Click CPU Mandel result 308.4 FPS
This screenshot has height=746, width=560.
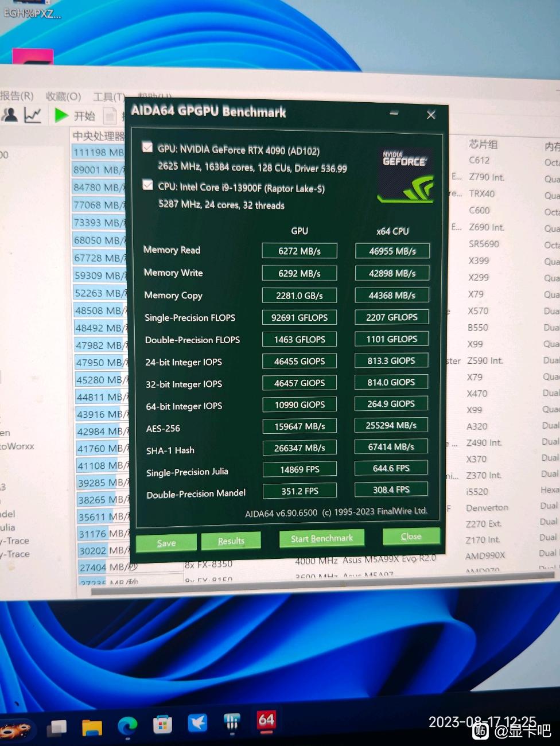391,489
